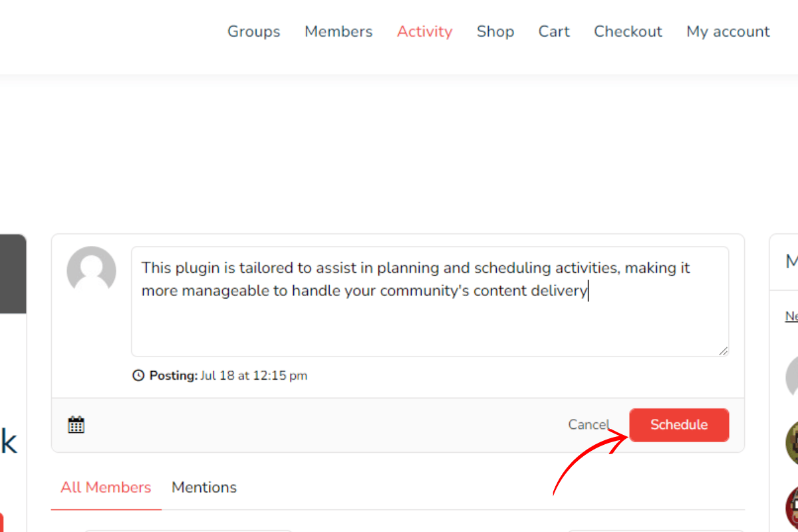Screen dimensions: 798x532
Task: Select Activity in the top navigation
Action: pyautogui.click(x=425, y=31)
